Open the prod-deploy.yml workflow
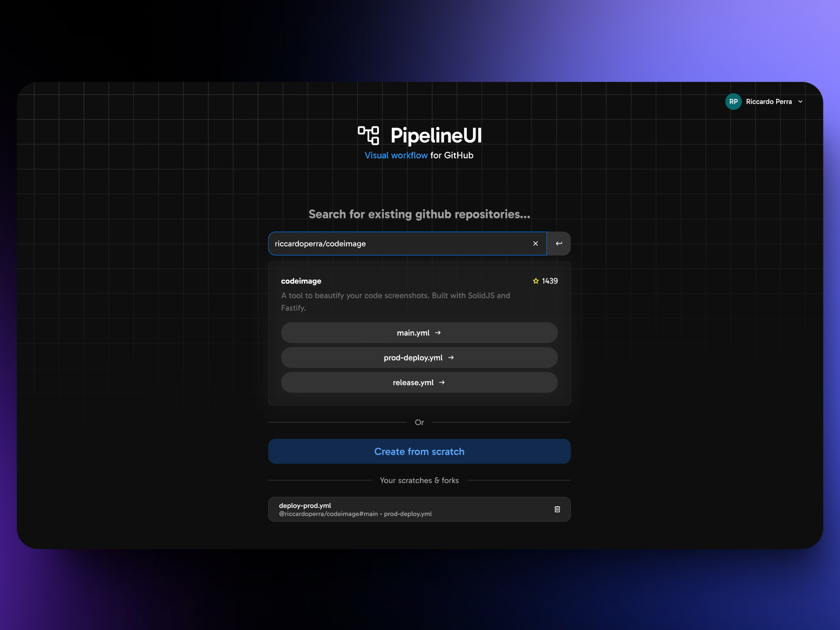 click(x=419, y=358)
